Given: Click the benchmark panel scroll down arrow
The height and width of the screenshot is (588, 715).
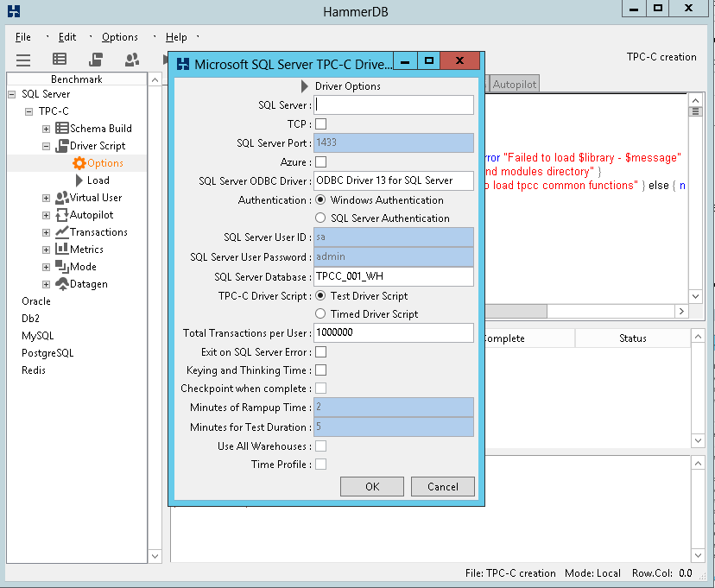Looking at the screenshot, I should tap(155, 556).
